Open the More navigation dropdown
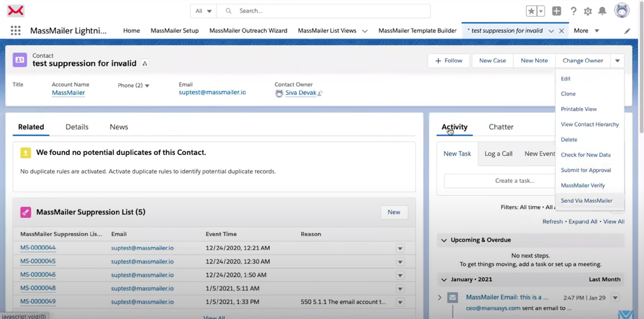This screenshot has height=319, width=644. tap(586, 31)
